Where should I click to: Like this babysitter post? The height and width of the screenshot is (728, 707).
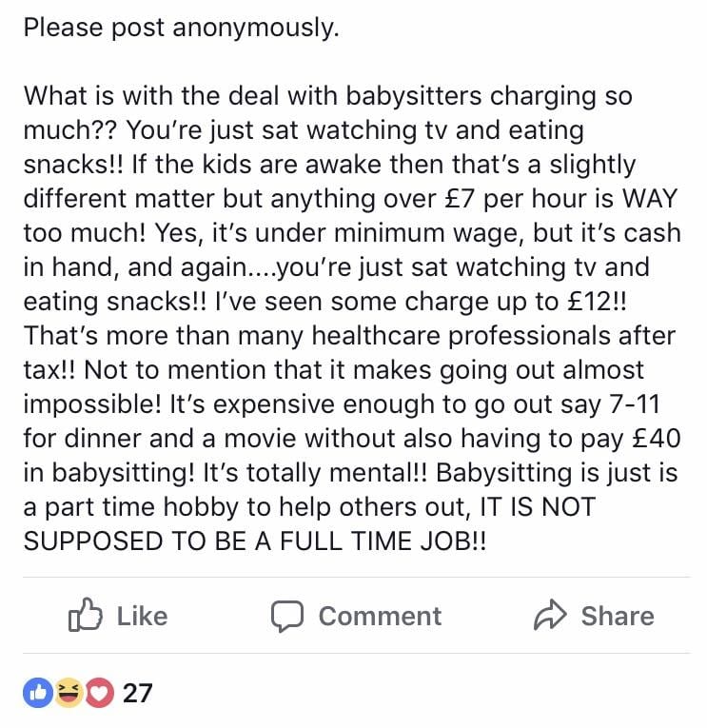[118, 615]
